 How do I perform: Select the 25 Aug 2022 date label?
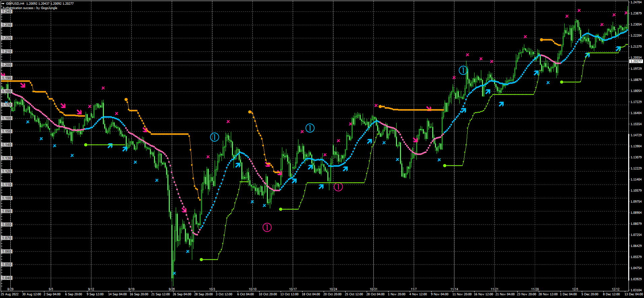tap(10, 294)
